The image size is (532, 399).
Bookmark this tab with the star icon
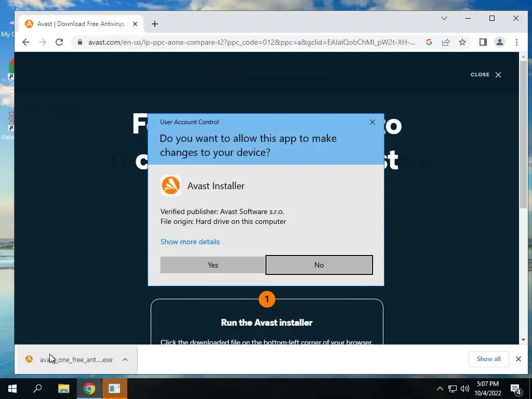462,42
